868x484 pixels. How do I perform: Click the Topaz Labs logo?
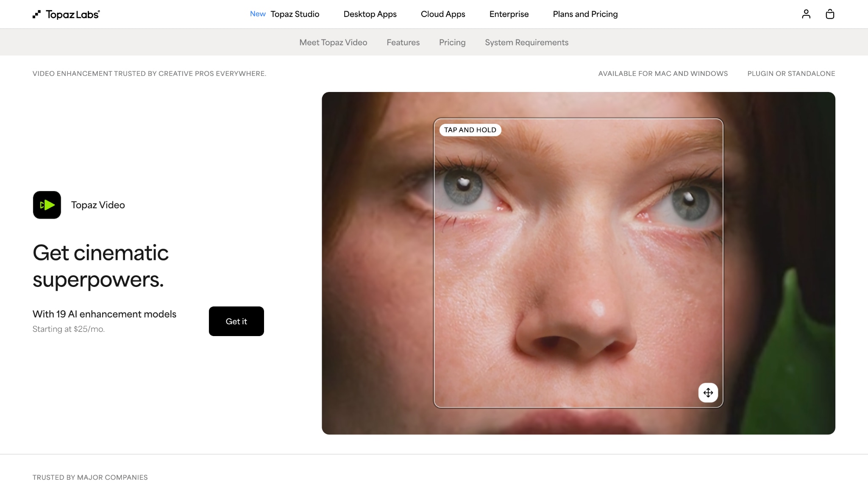coord(66,14)
